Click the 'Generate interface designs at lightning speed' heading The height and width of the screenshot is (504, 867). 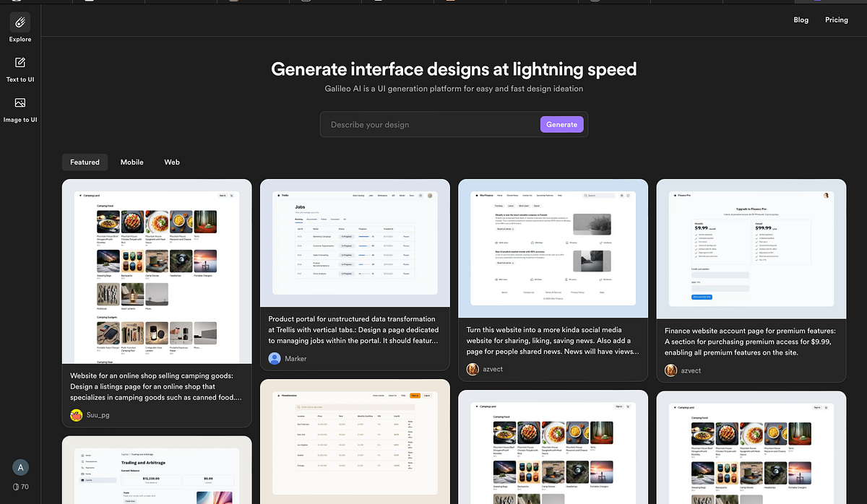click(454, 69)
